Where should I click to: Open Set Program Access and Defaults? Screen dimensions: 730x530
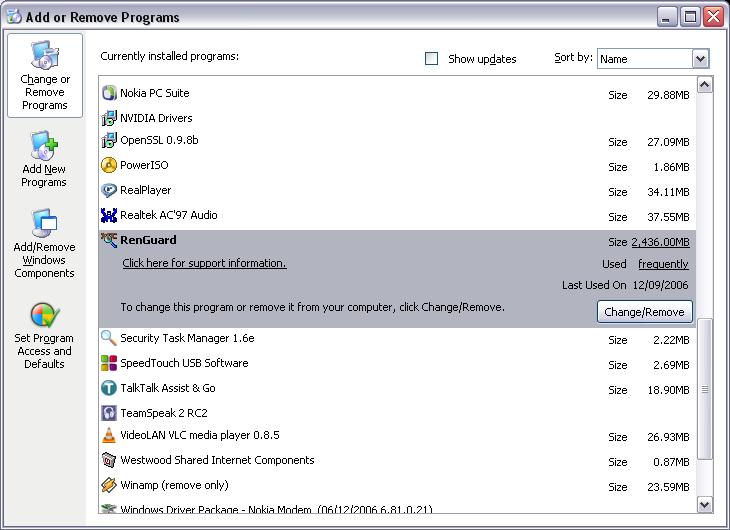tap(44, 336)
